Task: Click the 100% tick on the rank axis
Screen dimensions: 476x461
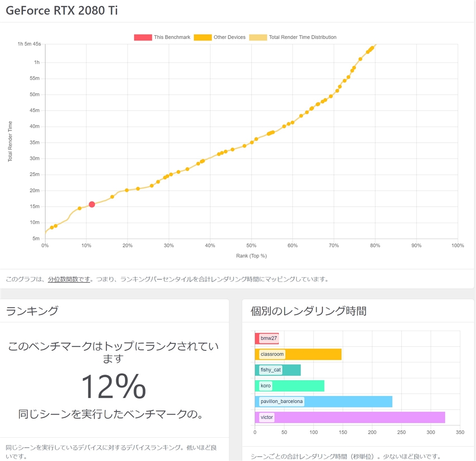Action: tap(458, 245)
